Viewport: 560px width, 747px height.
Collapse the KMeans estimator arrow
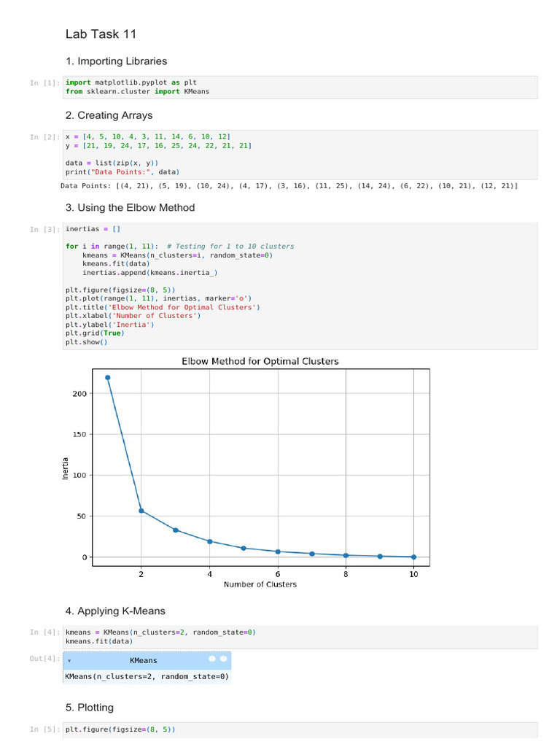[69, 661]
